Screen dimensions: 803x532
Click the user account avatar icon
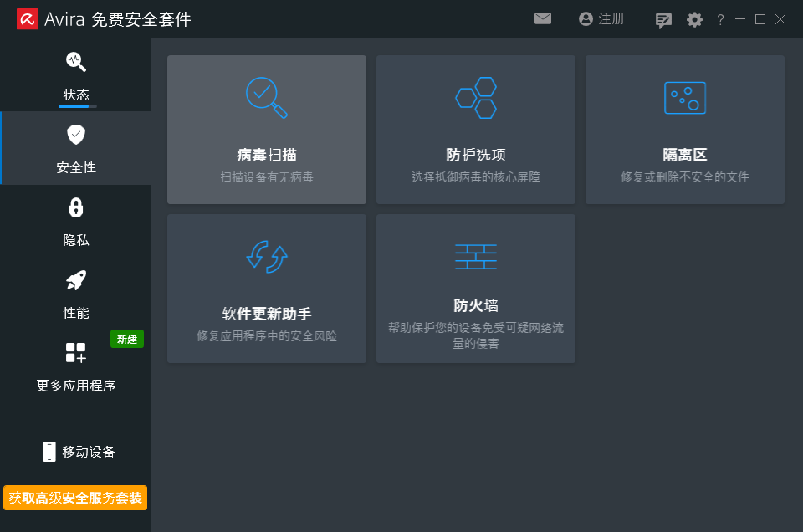click(x=586, y=19)
